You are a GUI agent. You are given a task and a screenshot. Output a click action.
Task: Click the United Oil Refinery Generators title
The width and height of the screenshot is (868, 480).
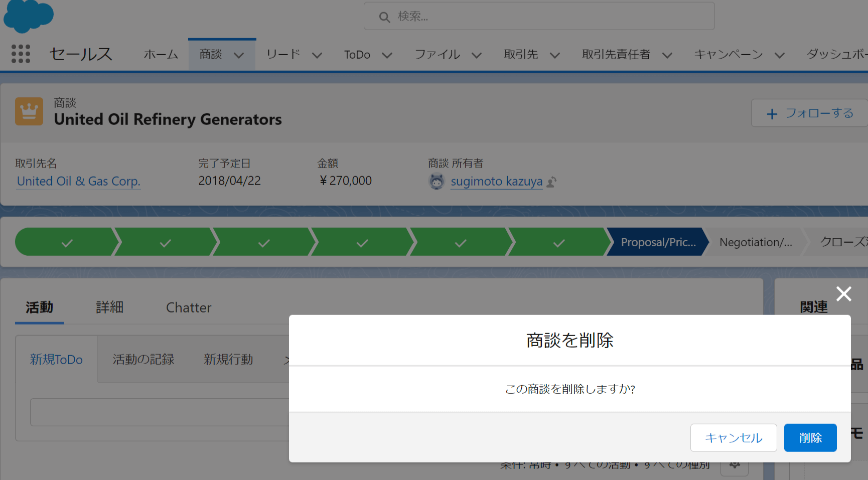pos(168,119)
